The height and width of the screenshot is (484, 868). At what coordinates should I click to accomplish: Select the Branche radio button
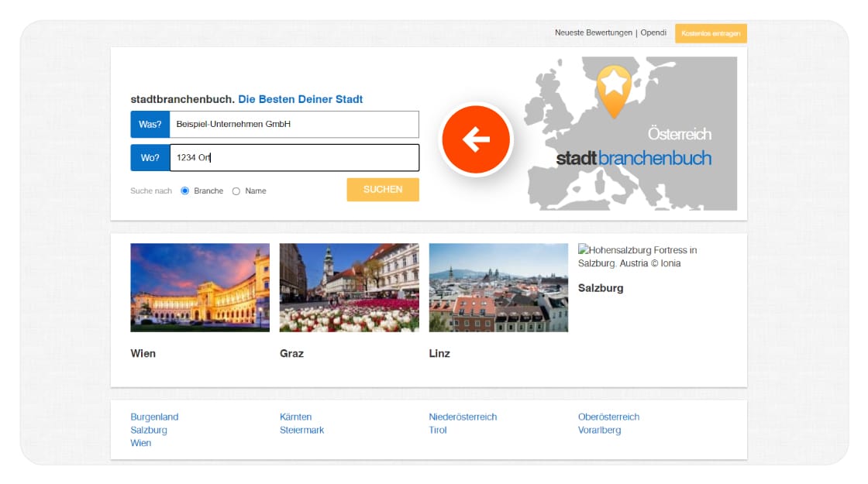point(185,191)
